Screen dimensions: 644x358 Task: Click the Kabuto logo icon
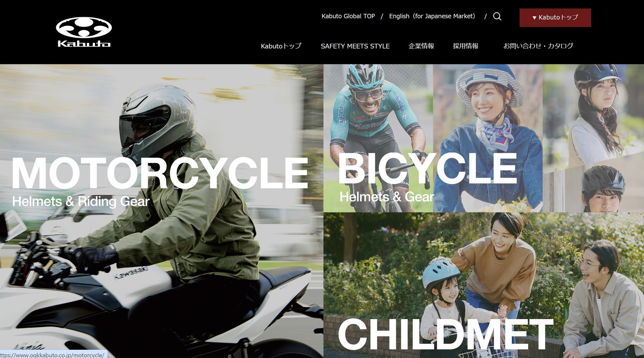[84, 32]
